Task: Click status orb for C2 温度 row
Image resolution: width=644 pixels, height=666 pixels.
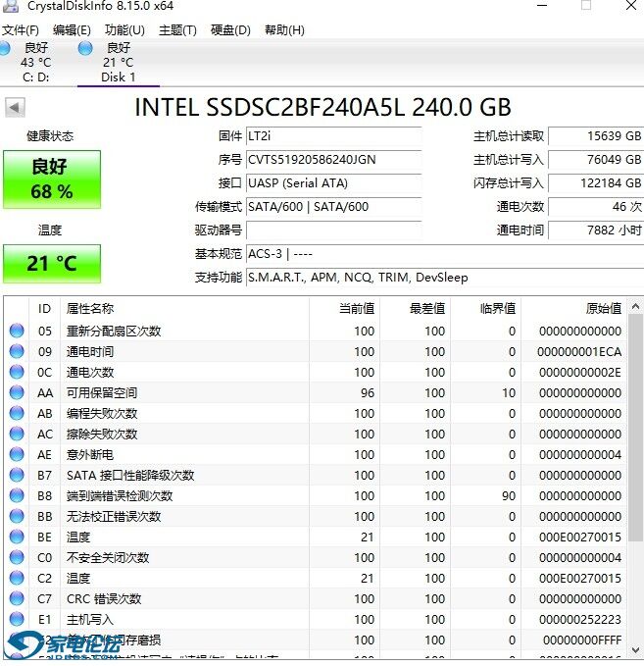Action: [x=17, y=578]
